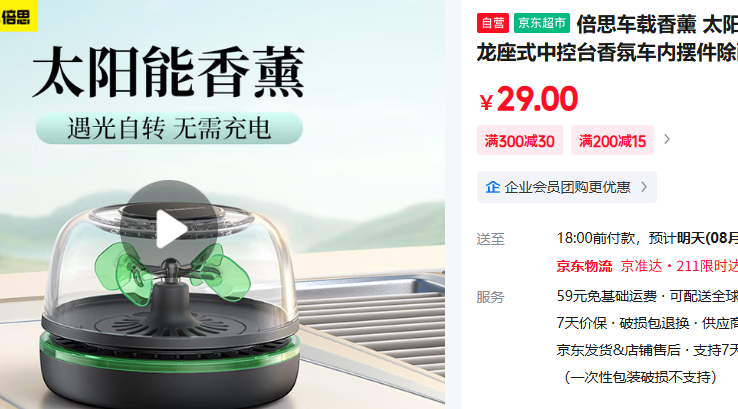Click the red 自营 tag
Screen dimensions: 738x409
click(x=493, y=23)
